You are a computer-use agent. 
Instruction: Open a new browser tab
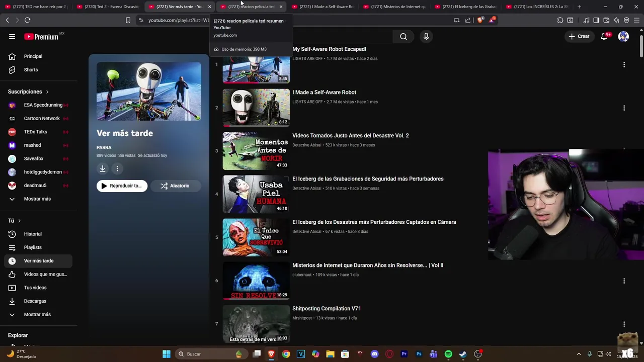(579, 7)
